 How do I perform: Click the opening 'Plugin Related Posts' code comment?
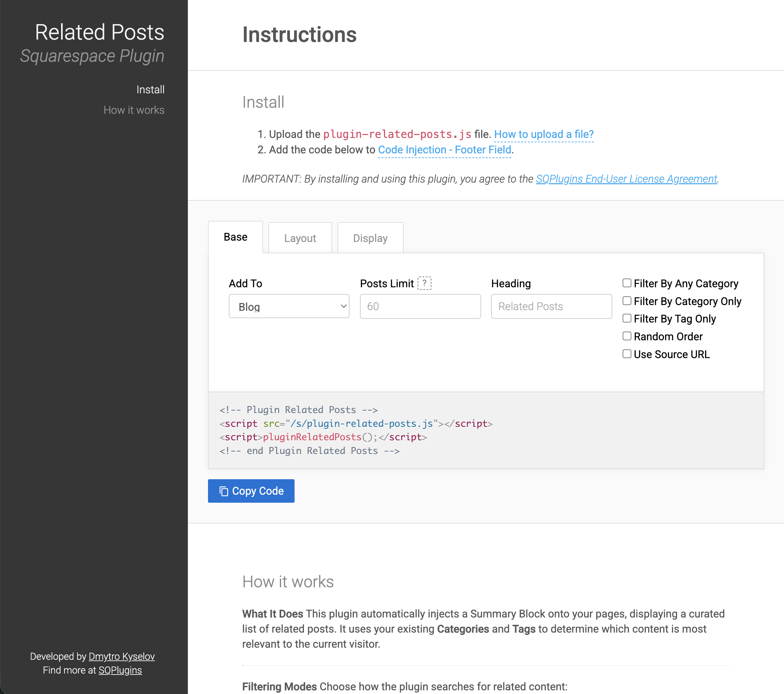[x=299, y=410]
